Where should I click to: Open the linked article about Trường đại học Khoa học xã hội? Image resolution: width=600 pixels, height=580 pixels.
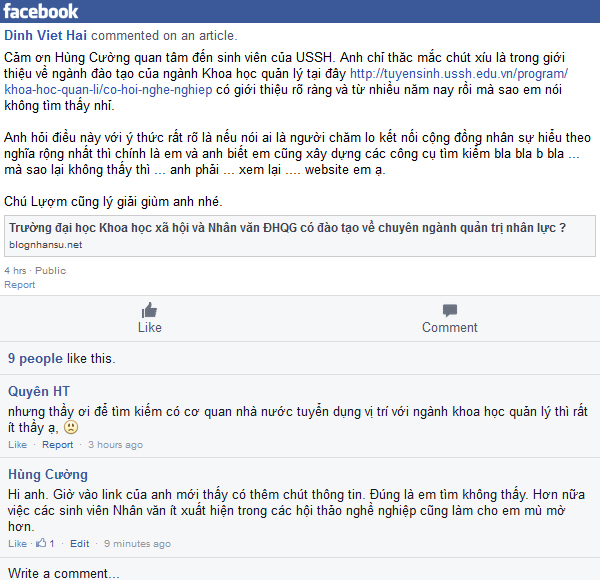287,228
